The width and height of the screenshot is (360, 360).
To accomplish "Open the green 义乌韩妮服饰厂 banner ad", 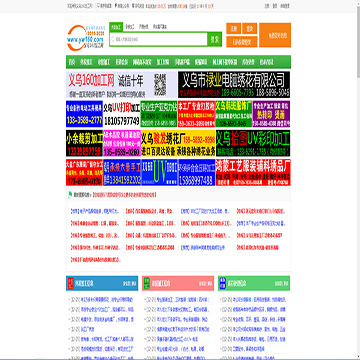I will click(x=234, y=114).
